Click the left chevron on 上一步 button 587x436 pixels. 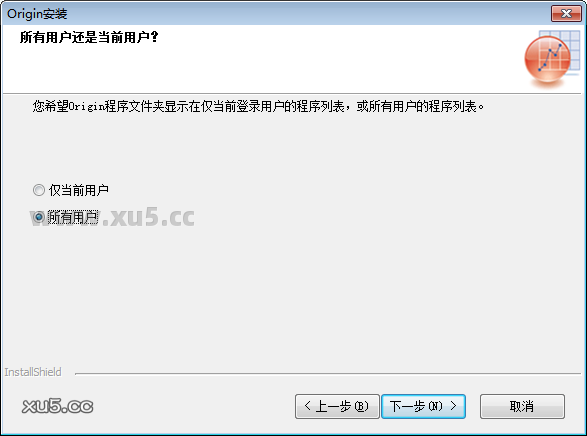[307, 406]
